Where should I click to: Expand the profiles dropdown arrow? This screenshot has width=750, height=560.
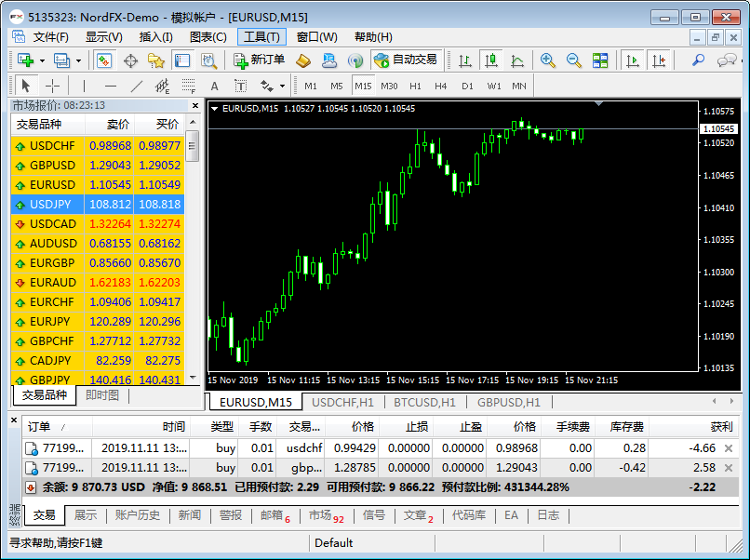click(x=78, y=60)
